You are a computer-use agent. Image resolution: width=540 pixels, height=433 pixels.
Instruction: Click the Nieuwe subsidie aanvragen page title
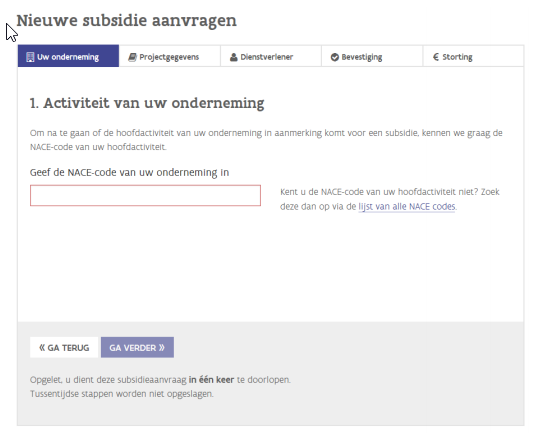tap(126, 21)
